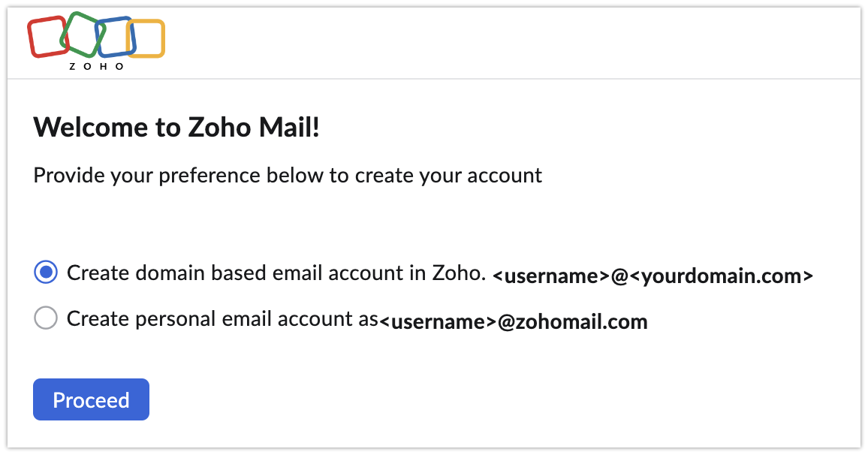Click 'Zoho Mail!' in the page heading
Screen dimensions: 868x455
pyautogui.click(x=254, y=128)
